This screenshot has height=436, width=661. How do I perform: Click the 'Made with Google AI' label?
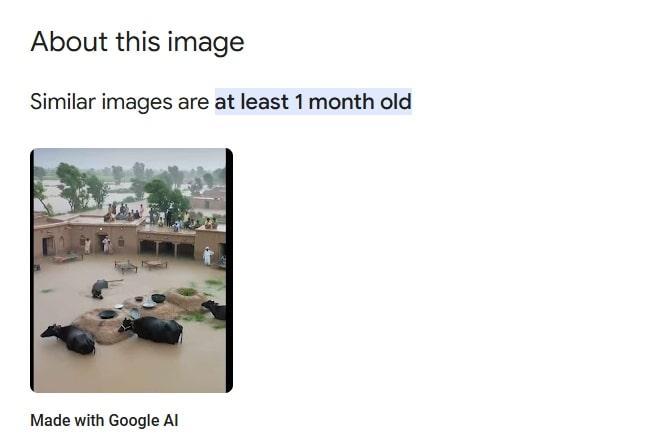pyautogui.click(x=104, y=420)
